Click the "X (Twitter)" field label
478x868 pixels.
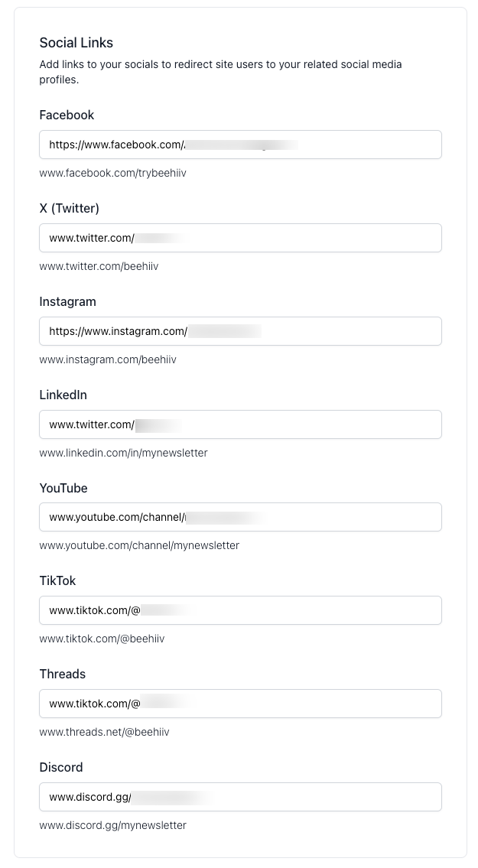coord(69,209)
